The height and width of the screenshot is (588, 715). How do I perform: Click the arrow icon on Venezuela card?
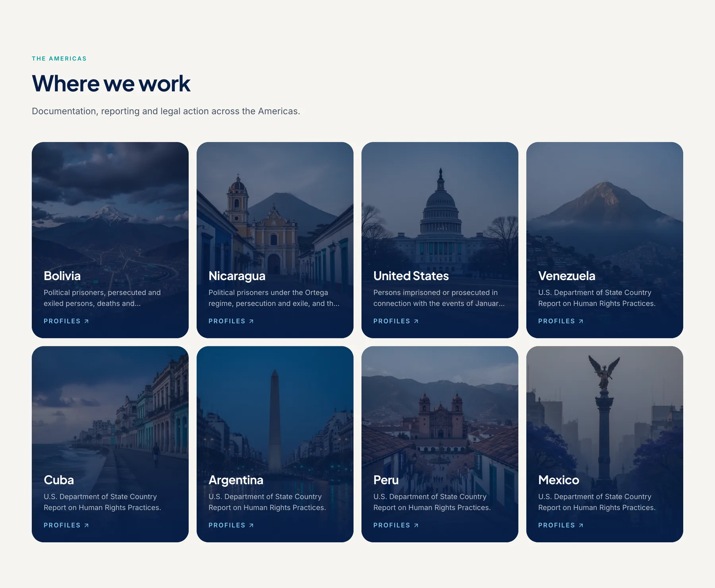[x=581, y=321]
